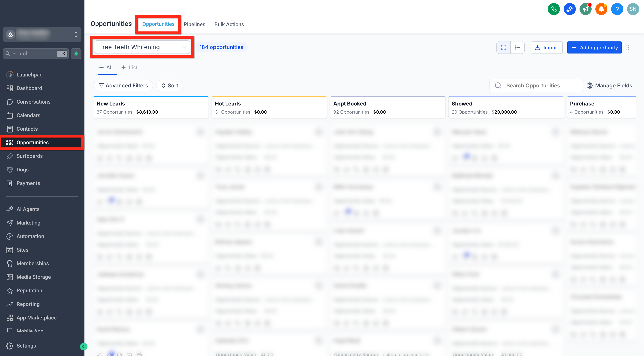Expand the Free Teeth Whitening pipeline dropdown
644x356 pixels.
142,47
